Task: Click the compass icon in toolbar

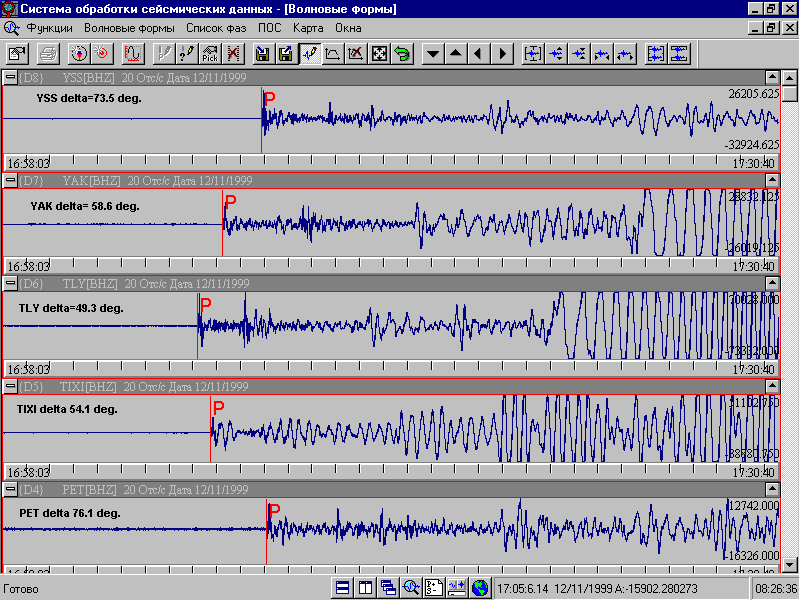Action: click(77, 53)
